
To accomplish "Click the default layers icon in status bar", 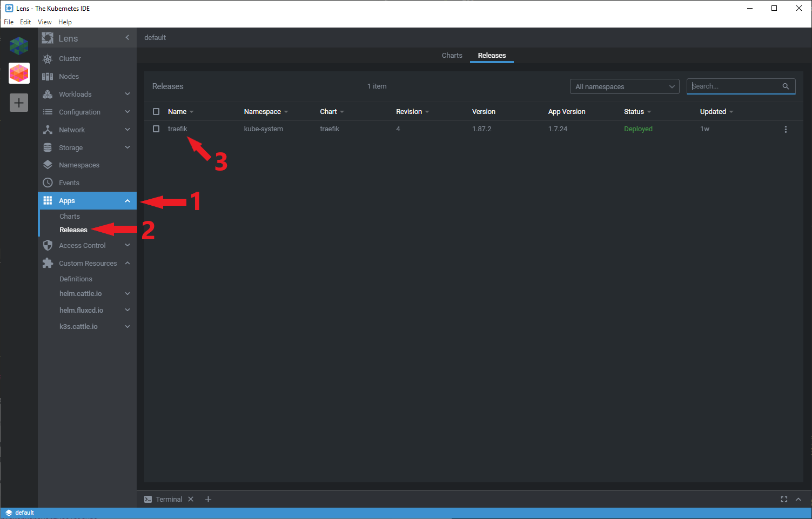I will 9,513.
